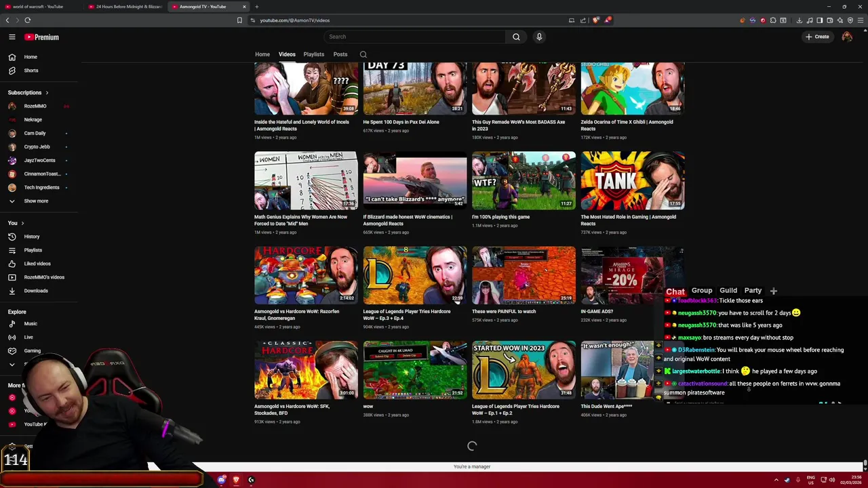
Task: Reload the page in the browser
Action: point(28,20)
